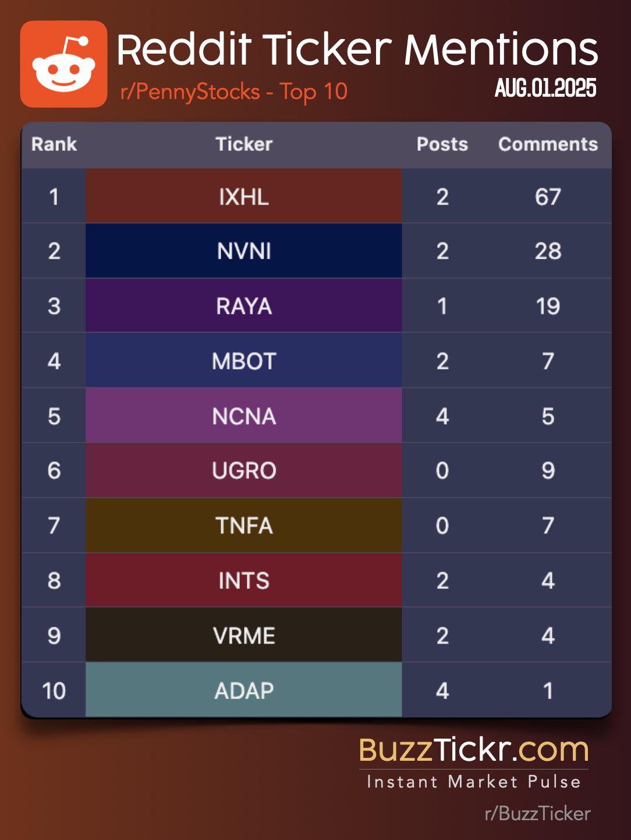Screen dimensions: 631x840
Task: Select the teal ADAP ticker cell
Action: point(244,690)
